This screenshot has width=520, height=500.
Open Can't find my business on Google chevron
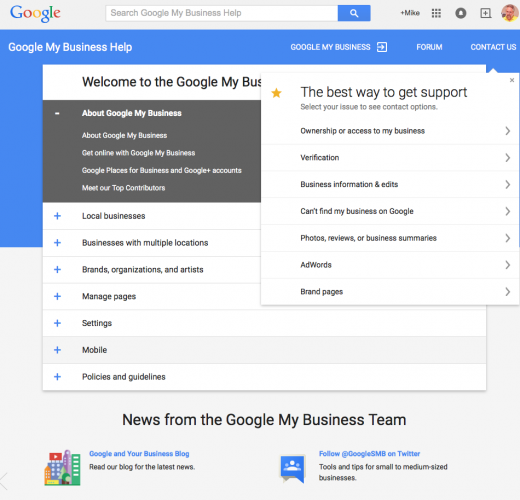507,211
